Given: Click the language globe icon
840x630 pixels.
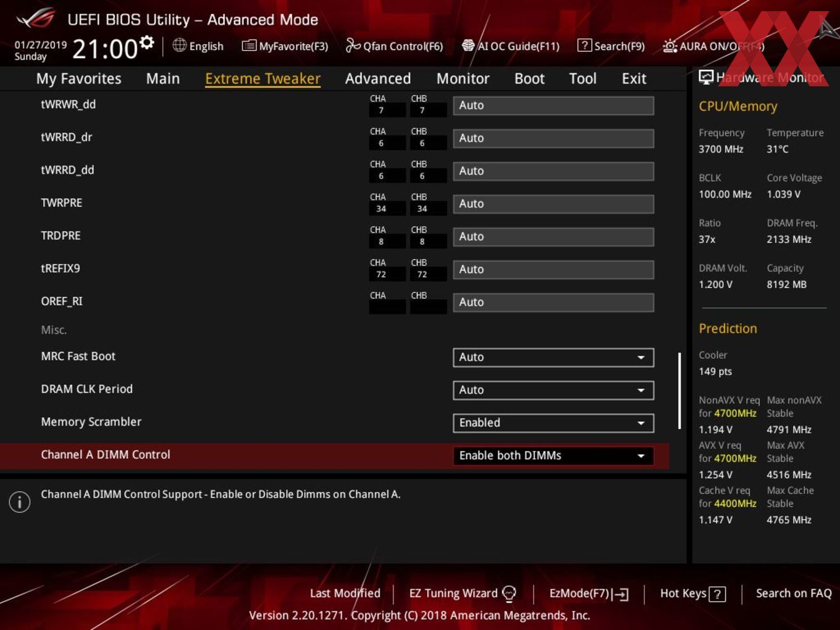Looking at the screenshot, I should 179,45.
